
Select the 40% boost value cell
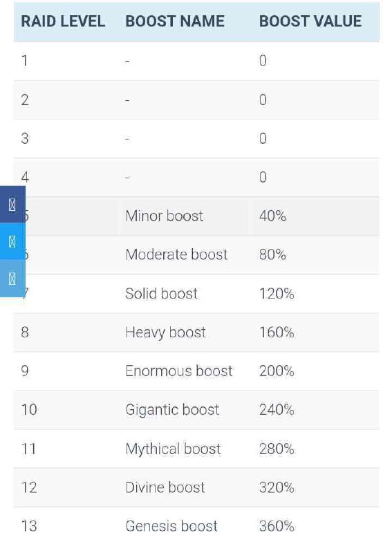point(272,216)
